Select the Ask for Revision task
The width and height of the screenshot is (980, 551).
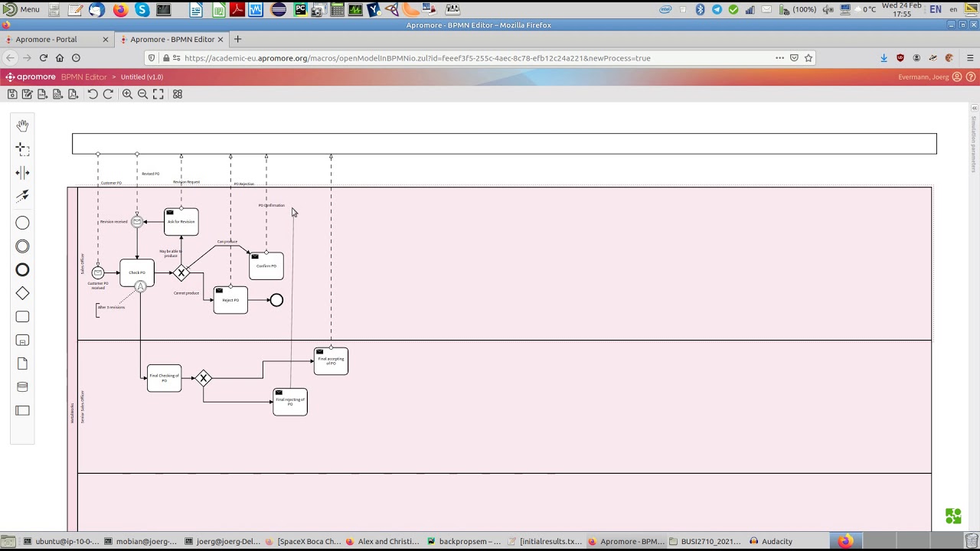click(181, 221)
